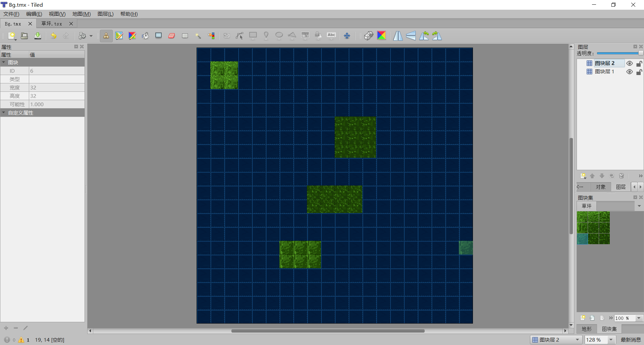This screenshot has width=644, height=345.
Task: Open the commands dropdown arrow in toolbar
Action: [91, 36]
